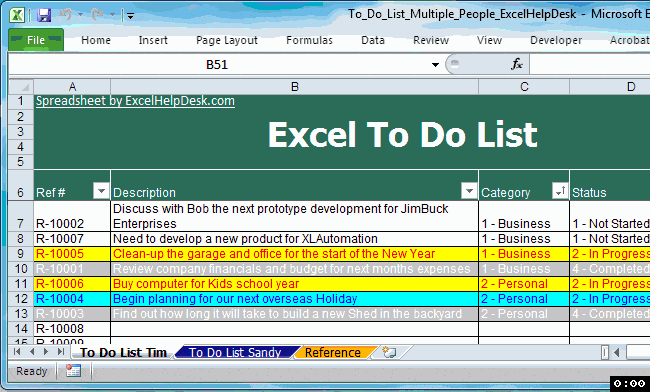Select the yellow R-10005 cell
The height and width of the screenshot is (392, 650).
72,254
